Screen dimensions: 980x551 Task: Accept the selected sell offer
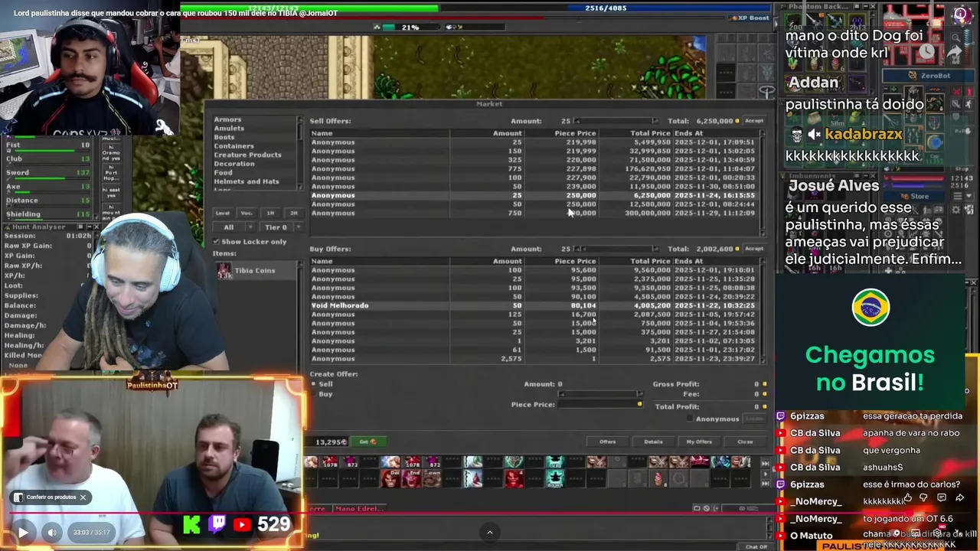(x=754, y=121)
